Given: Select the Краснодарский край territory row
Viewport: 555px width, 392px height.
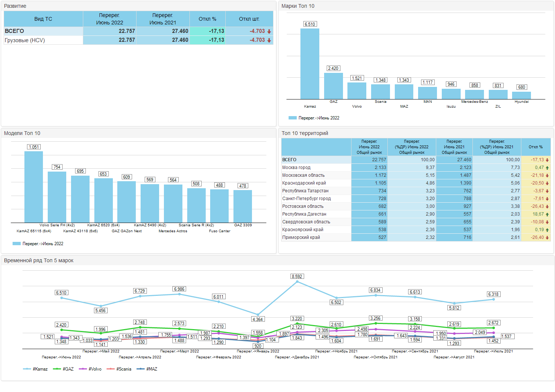Looking at the screenshot, I should coord(416,183).
